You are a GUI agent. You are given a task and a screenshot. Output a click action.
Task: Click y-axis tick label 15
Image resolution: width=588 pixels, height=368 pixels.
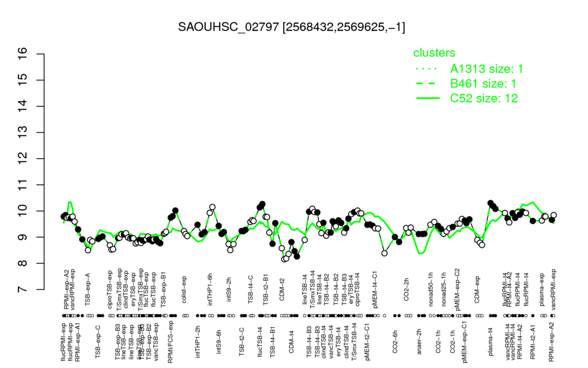(x=22, y=80)
